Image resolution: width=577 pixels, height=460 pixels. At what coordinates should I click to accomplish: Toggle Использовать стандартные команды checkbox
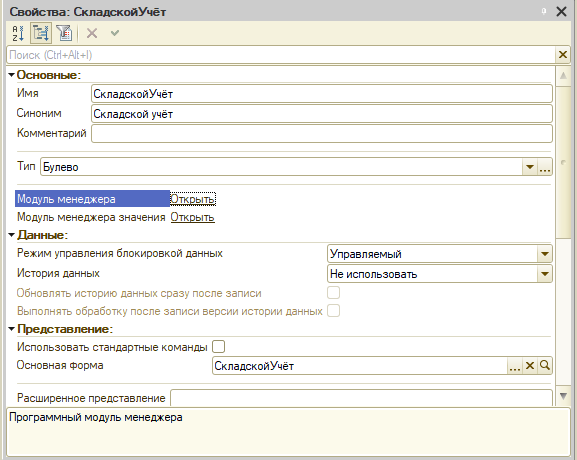[x=219, y=347]
